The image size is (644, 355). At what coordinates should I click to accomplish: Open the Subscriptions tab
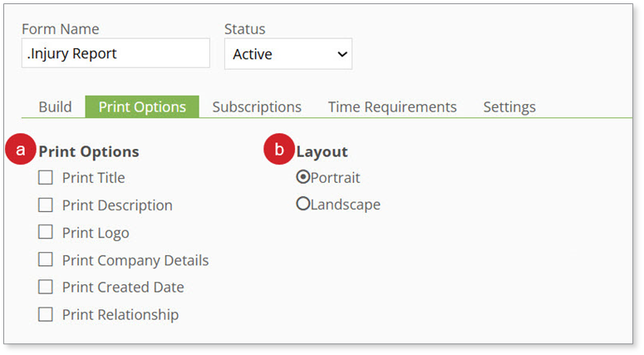[x=257, y=106]
